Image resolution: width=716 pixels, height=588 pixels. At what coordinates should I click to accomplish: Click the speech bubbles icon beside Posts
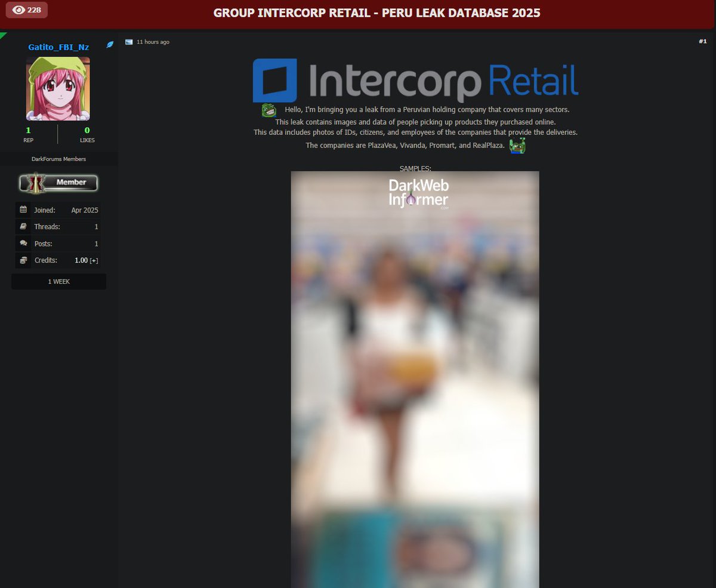[23, 244]
